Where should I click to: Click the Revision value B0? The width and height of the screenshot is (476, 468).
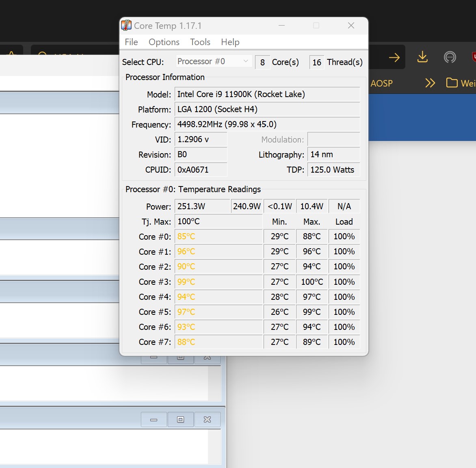[201, 155]
